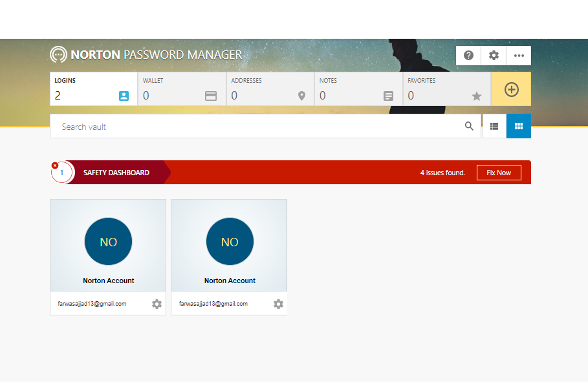
Task: Open first Norton Account card thumbnail
Action: 108,245
